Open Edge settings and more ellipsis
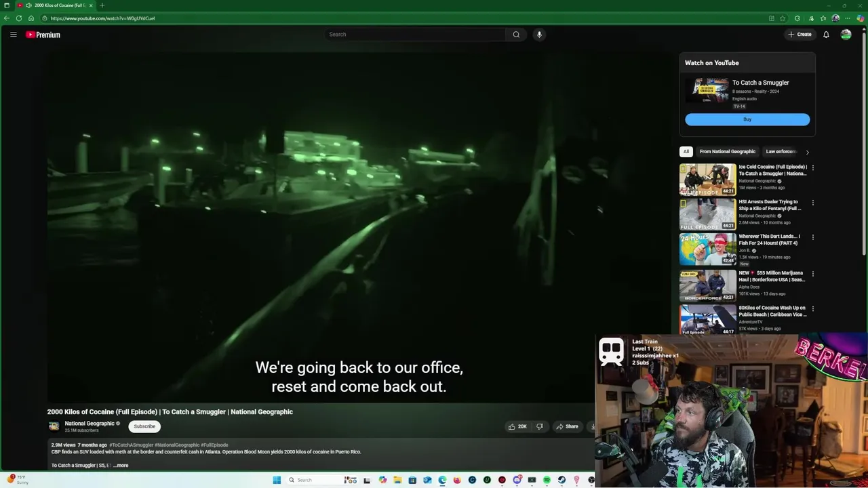Image resolution: width=868 pixels, height=488 pixels. pos(848,18)
